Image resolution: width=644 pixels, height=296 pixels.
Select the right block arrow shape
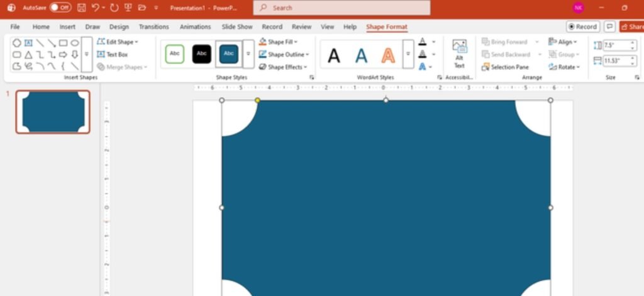[63, 54]
